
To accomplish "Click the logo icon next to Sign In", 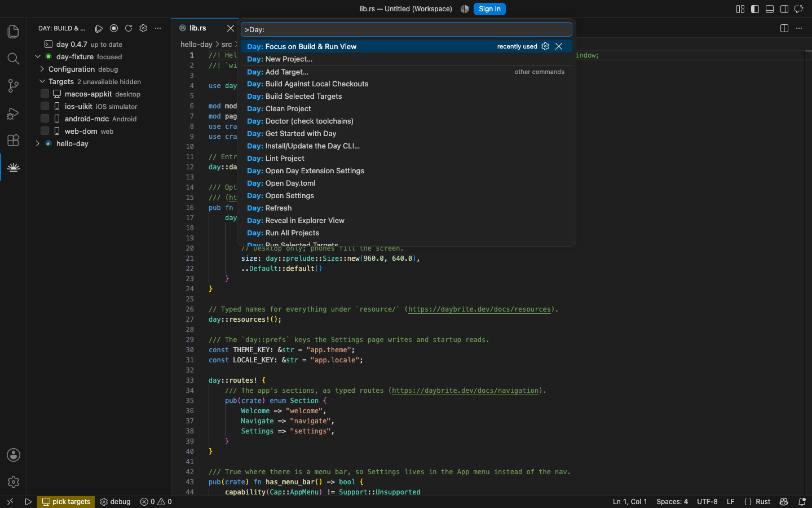I will tap(465, 9).
